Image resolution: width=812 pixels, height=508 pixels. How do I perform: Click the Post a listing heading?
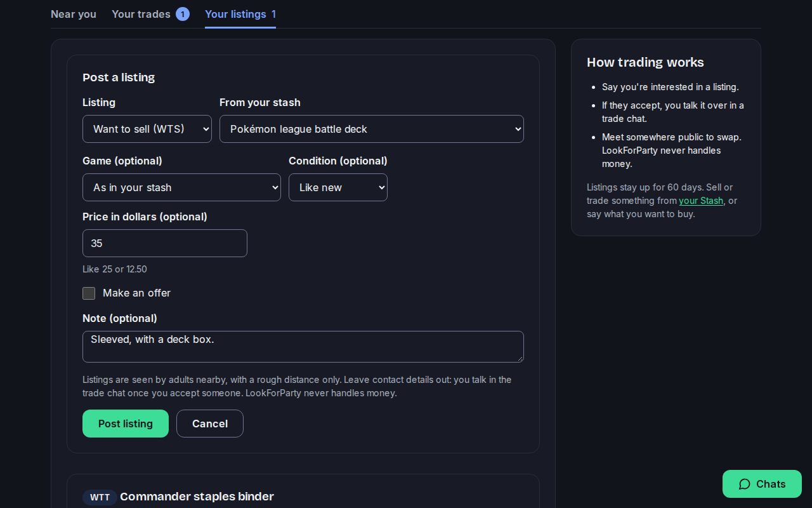pos(119,77)
